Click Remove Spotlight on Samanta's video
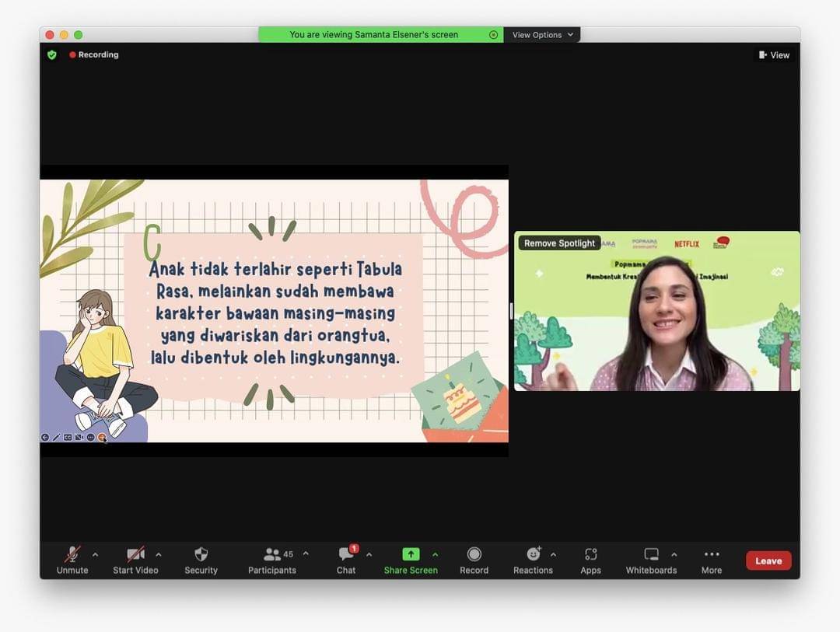 coord(558,243)
